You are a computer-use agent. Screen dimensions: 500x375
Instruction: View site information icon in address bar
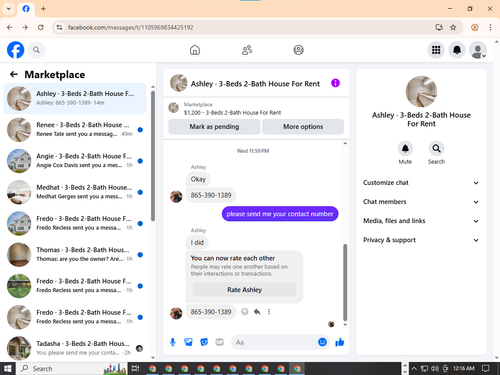pyautogui.click(x=59, y=27)
